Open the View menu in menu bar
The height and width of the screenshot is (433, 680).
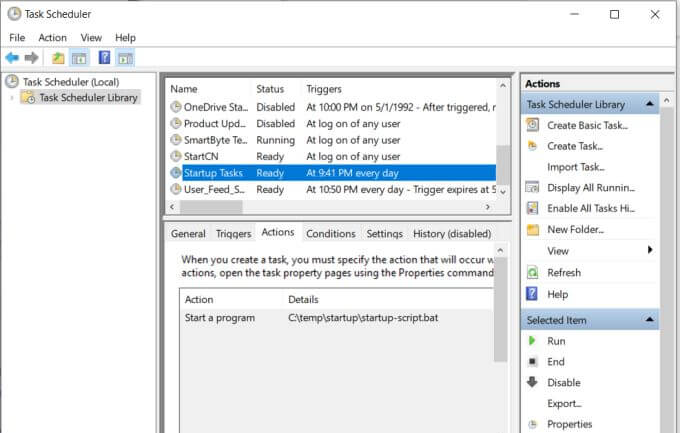[x=91, y=38]
